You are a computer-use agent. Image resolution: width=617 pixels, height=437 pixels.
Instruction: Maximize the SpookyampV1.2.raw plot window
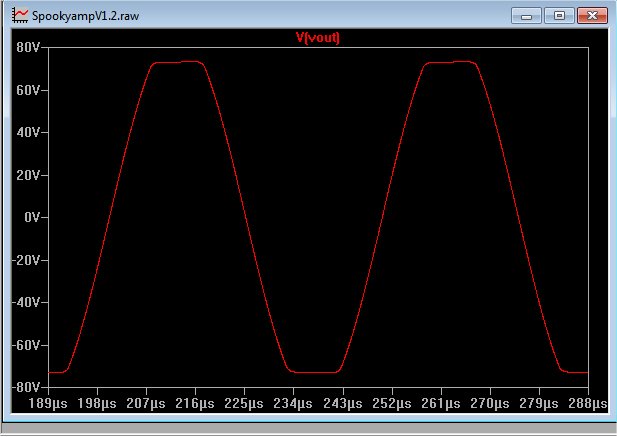[559, 16]
